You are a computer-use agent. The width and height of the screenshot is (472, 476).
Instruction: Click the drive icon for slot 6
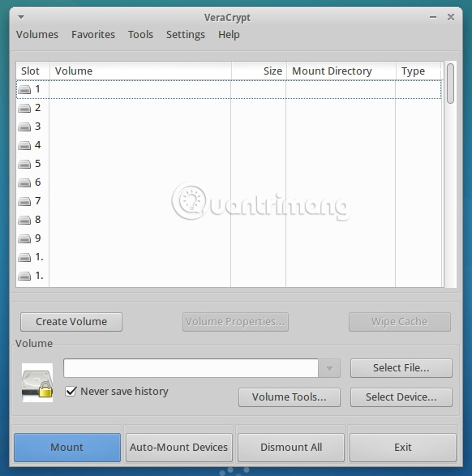tap(24, 182)
